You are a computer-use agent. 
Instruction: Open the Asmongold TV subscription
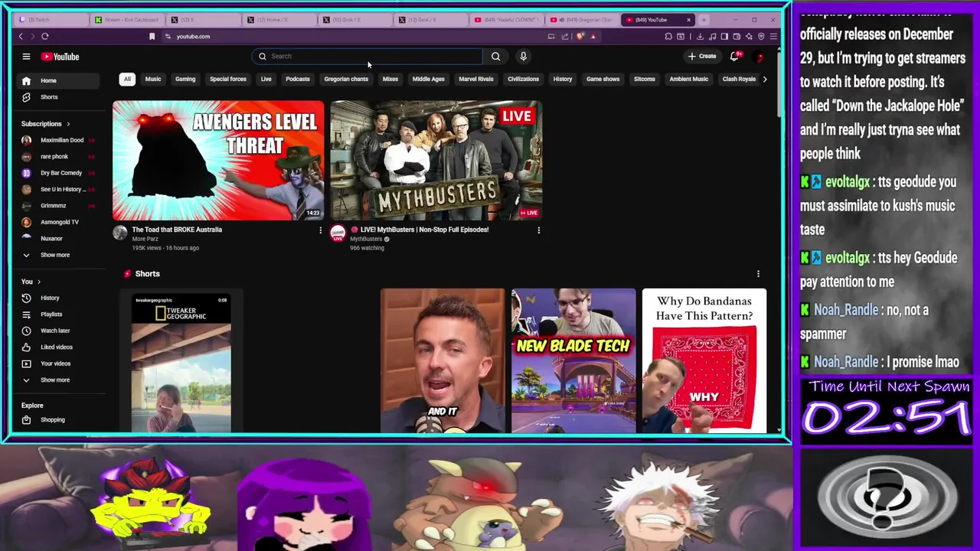(x=57, y=223)
